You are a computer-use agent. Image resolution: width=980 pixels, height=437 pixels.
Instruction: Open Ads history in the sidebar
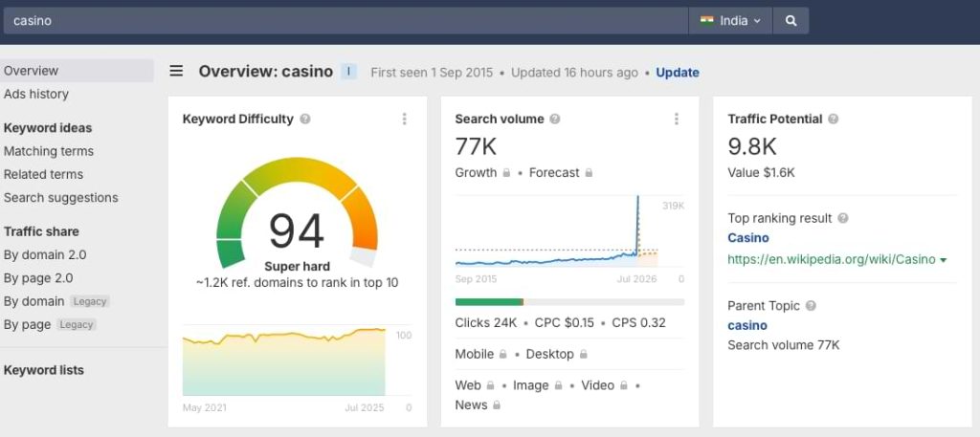pos(36,95)
